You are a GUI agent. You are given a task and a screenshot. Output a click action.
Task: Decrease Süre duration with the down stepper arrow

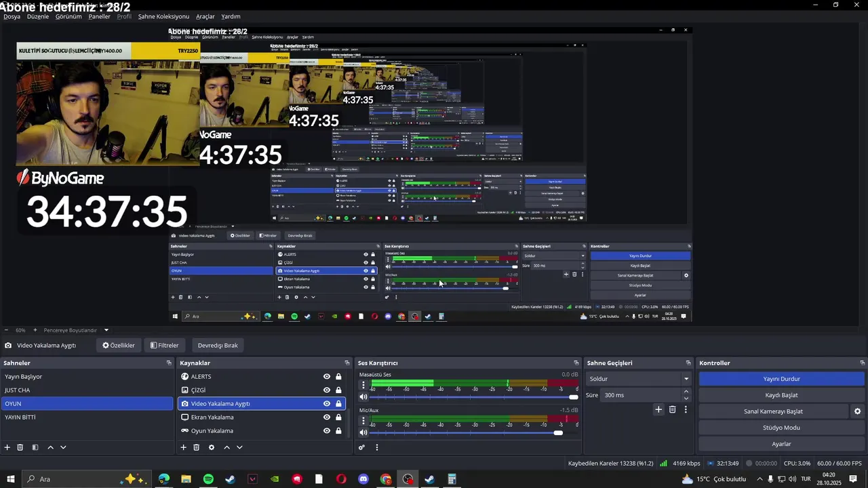[686, 399]
